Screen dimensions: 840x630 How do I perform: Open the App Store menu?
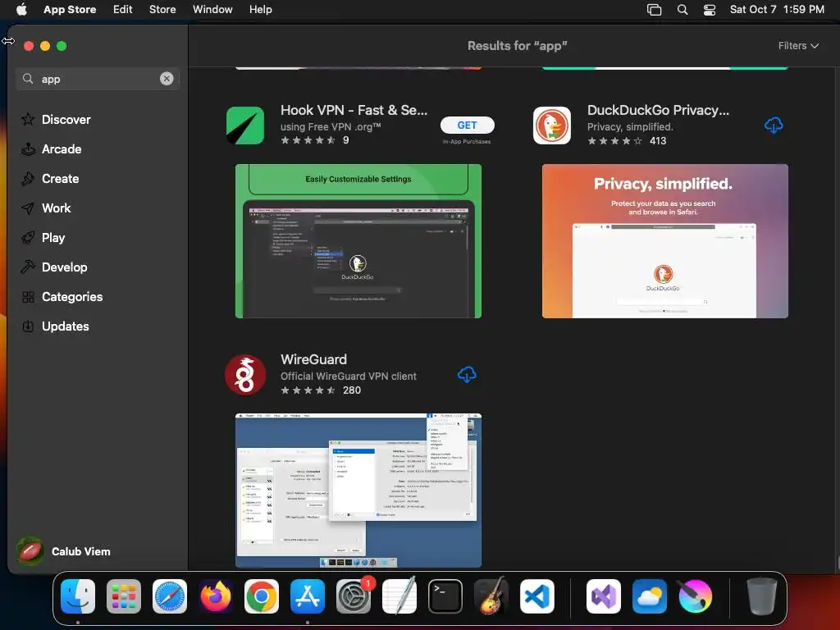[70, 9]
